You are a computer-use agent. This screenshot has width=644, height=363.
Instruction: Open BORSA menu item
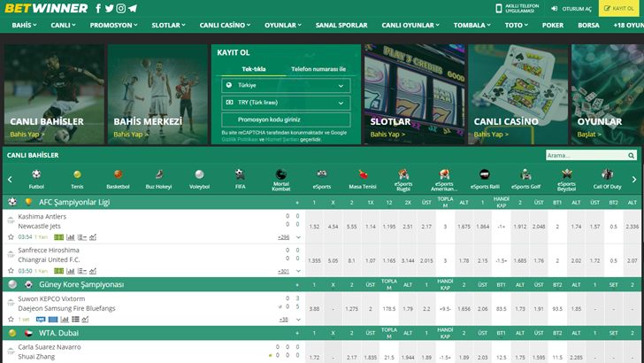[588, 25]
